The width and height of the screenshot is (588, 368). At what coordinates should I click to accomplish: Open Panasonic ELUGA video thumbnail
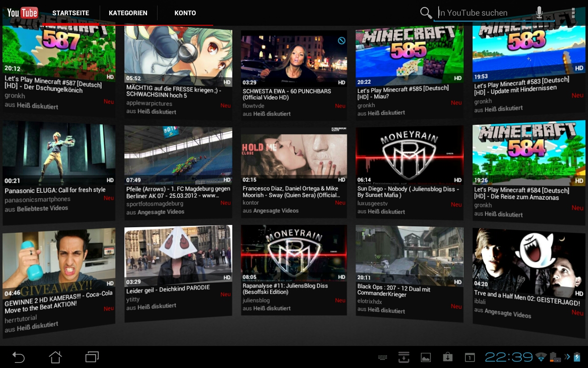coord(59,154)
